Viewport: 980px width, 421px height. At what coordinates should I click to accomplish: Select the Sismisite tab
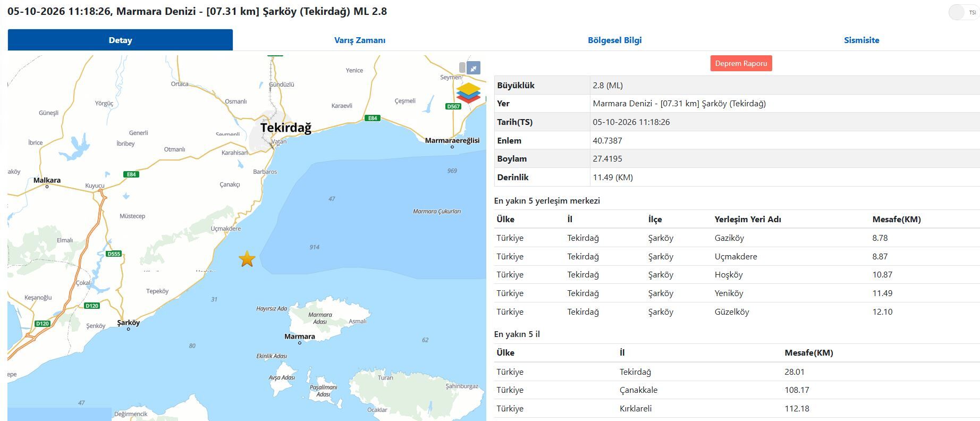click(861, 40)
